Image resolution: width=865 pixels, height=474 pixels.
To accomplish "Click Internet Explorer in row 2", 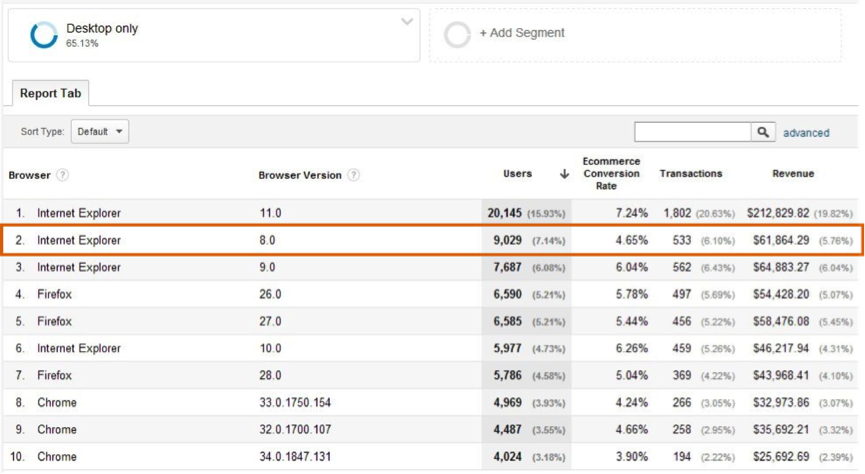I will coord(79,240).
